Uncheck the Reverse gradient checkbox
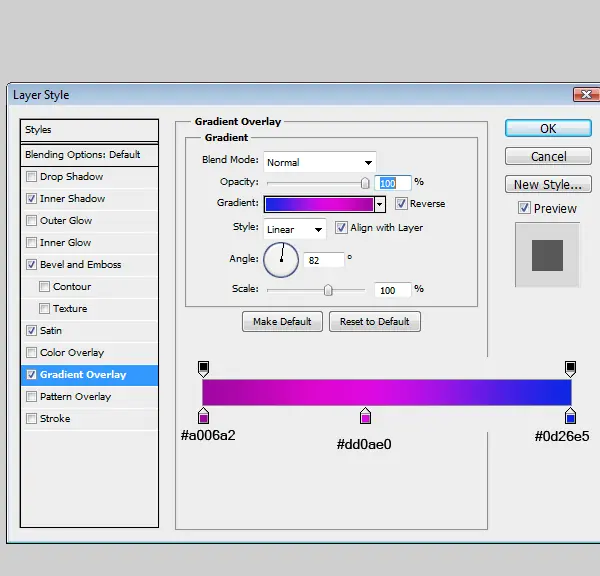Image resolution: width=600 pixels, height=576 pixels. click(x=401, y=203)
